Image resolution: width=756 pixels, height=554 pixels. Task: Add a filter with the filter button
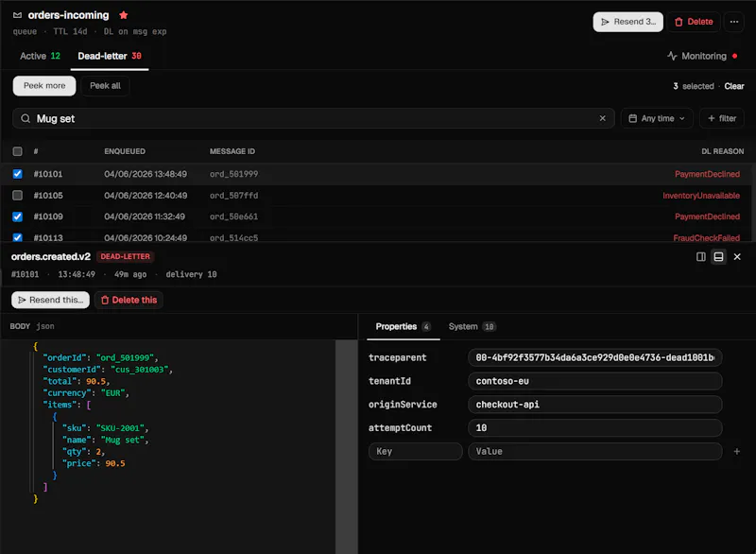point(722,118)
